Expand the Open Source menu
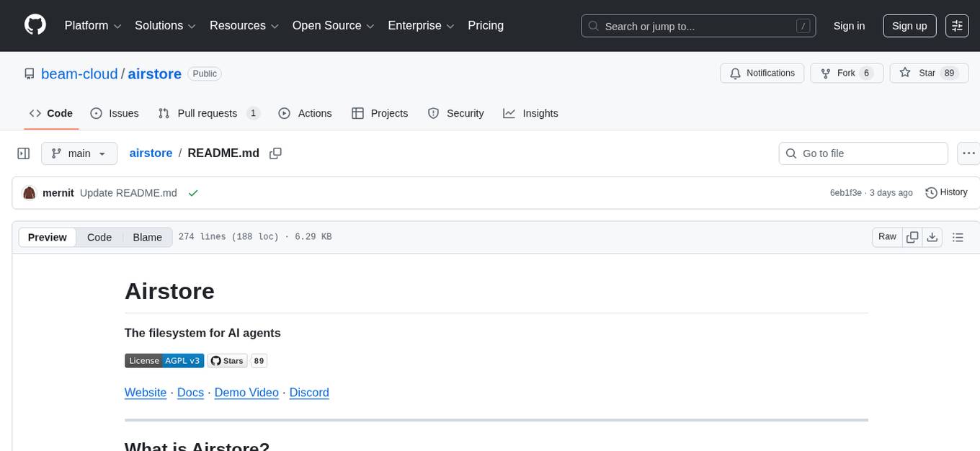This screenshot has height=451, width=980. (x=333, y=25)
